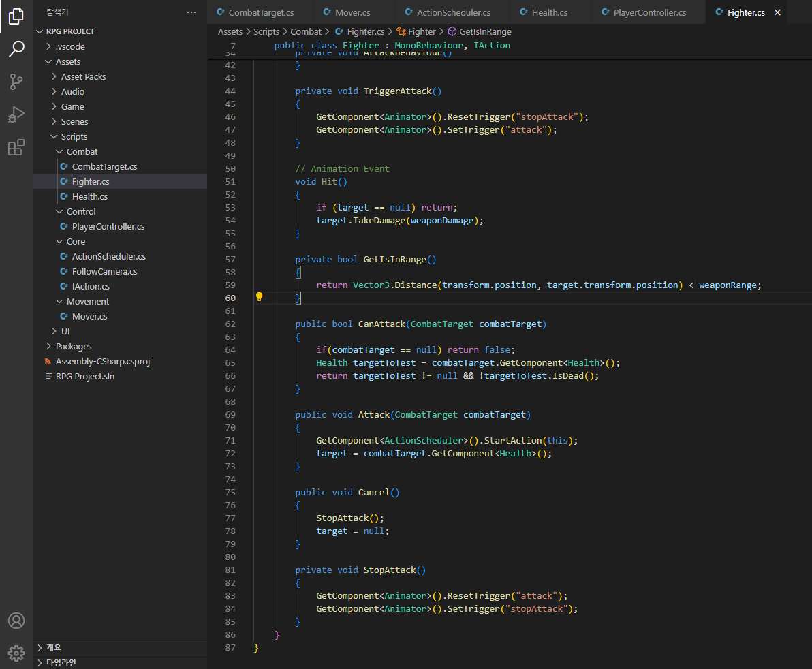This screenshot has height=669, width=812.
Task: Open the Search view icon
Action: (x=16, y=48)
